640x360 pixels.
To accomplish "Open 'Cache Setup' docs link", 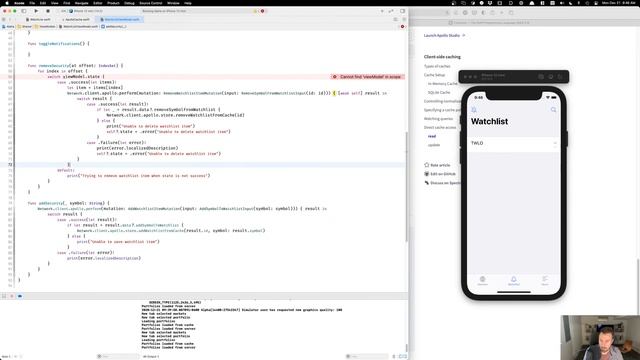I will 434,75.
